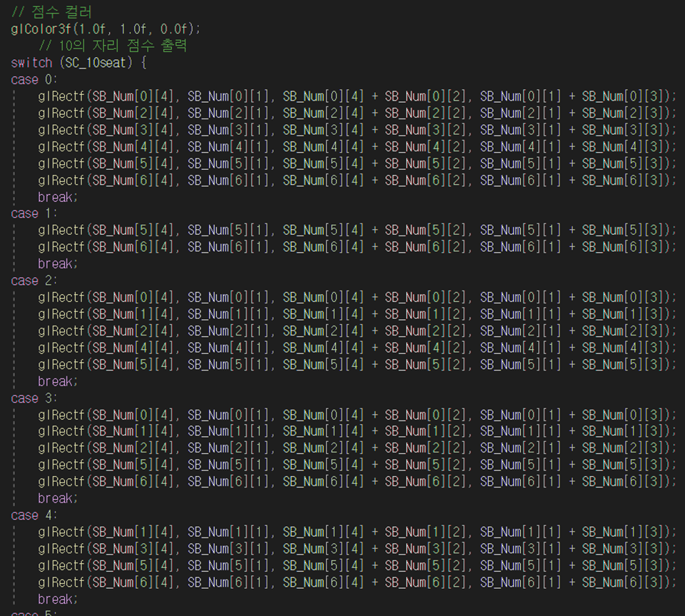Click the SB_Num[2] glRectf line in case 2
The width and height of the screenshot is (685, 616).
pos(357,330)
